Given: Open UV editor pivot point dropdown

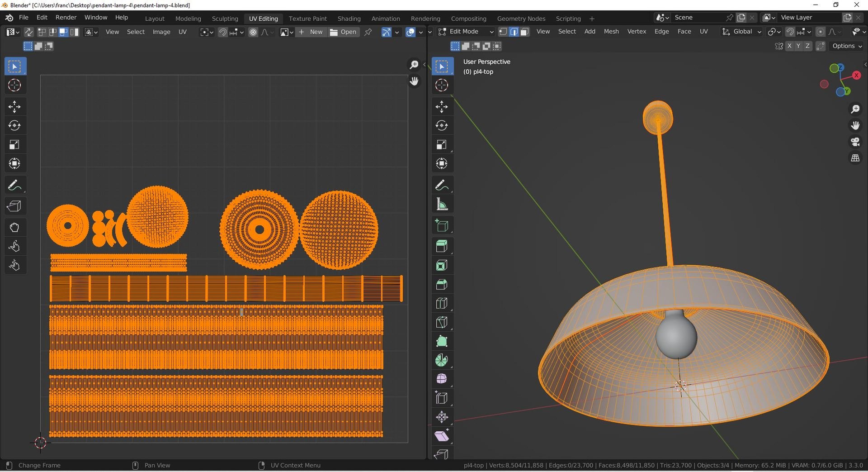Looking at the screenshot, I should tap(207, 32).
